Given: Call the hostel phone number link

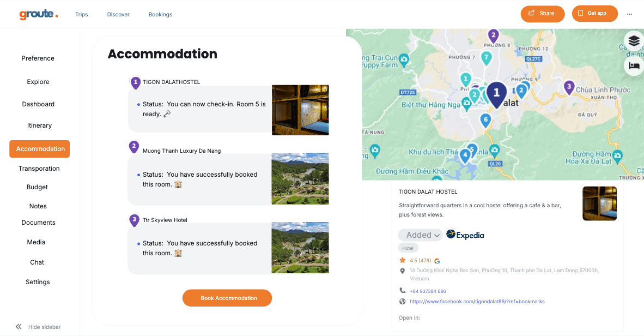Looking at the screenshot, I should click(428, 291).
